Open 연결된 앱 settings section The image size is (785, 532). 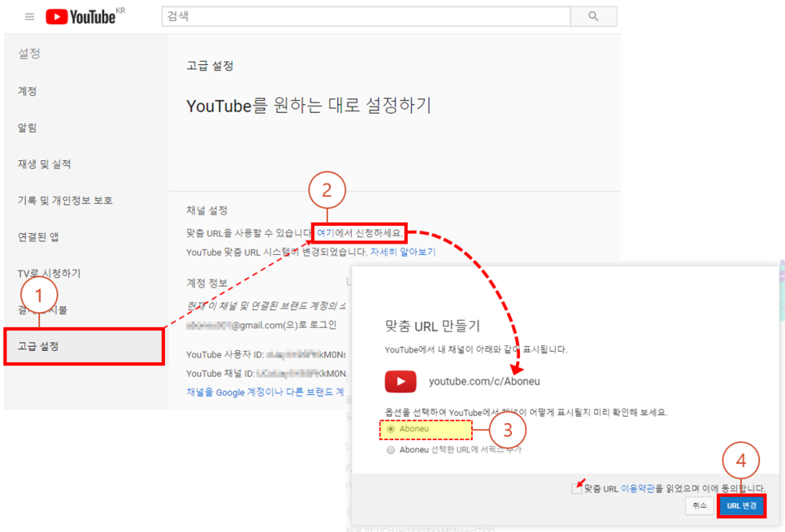click(38, 236)
